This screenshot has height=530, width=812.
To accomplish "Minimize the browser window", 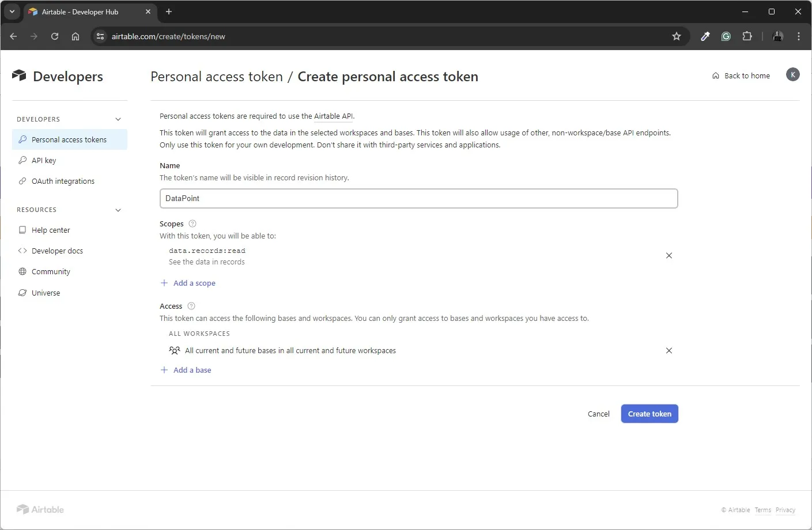I will point(745,12).
